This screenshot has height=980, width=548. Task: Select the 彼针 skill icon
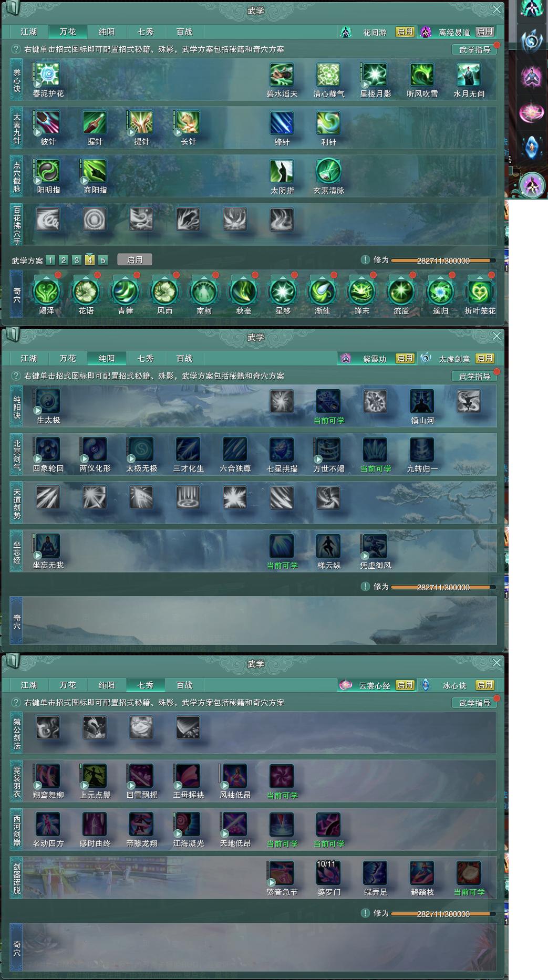click(48, 123)
